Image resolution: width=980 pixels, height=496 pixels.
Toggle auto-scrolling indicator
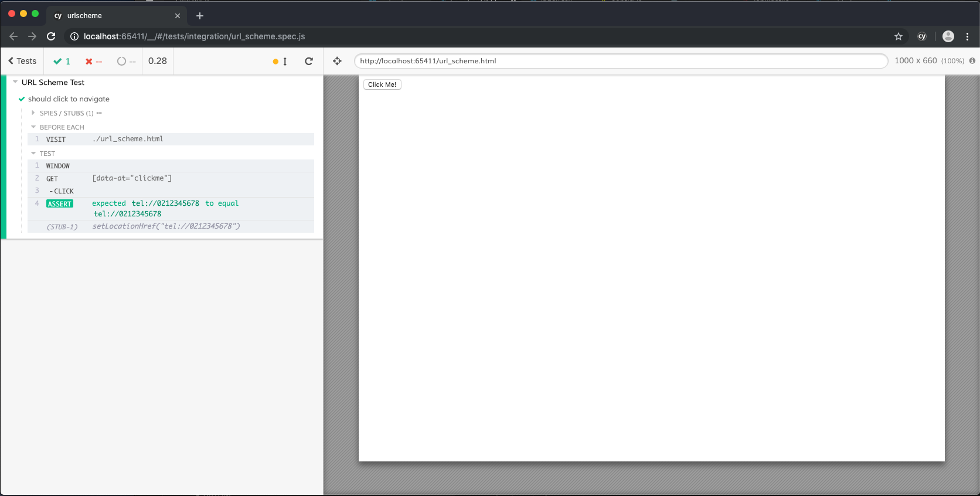point(280,62)
